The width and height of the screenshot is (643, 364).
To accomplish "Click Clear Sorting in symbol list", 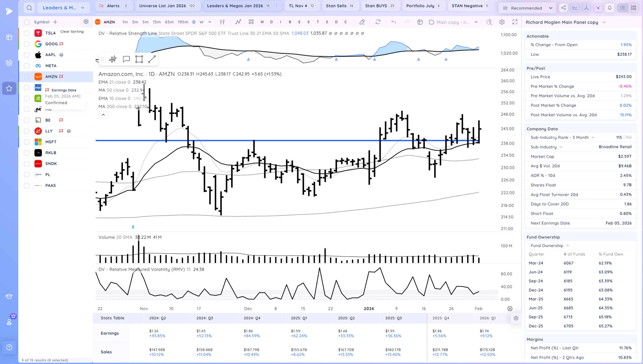I will click(72, 32).
